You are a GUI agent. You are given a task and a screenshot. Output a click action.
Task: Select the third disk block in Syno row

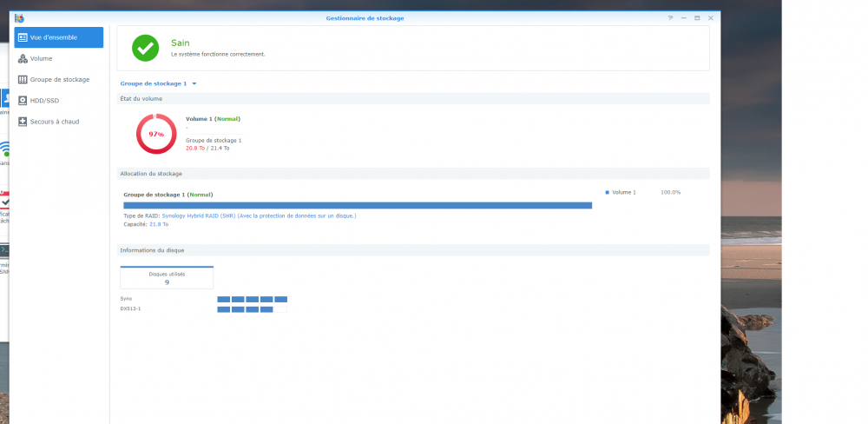253,299
